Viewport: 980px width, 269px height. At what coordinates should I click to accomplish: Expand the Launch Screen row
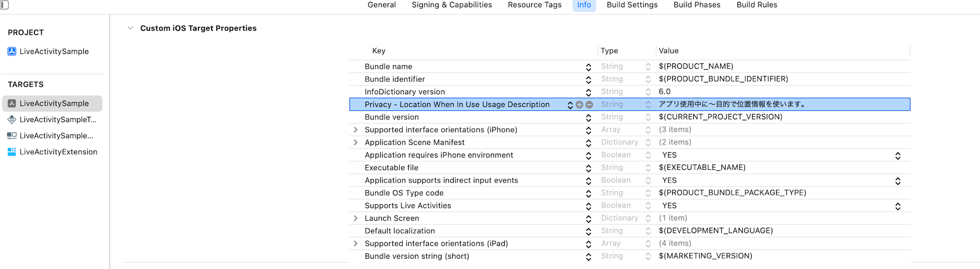click(356, 218)
